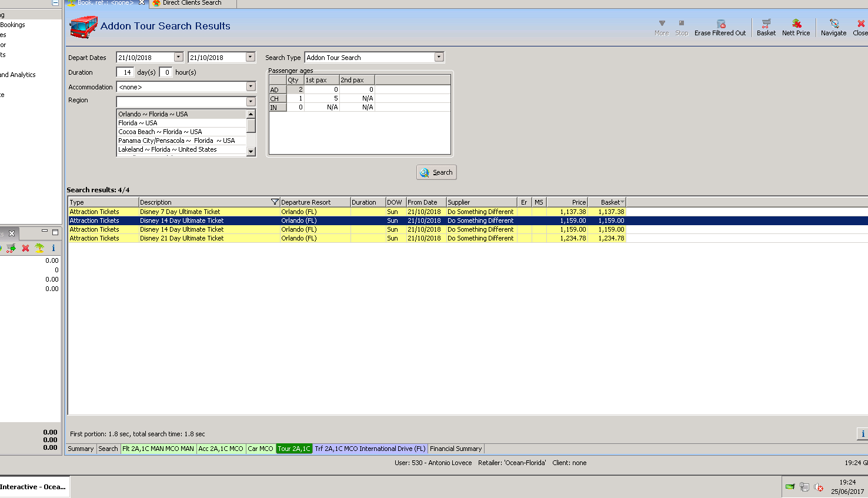Sort results by Supplier column header
The height and width of the screenshot is (498, 868).
(x=482, y=202)
